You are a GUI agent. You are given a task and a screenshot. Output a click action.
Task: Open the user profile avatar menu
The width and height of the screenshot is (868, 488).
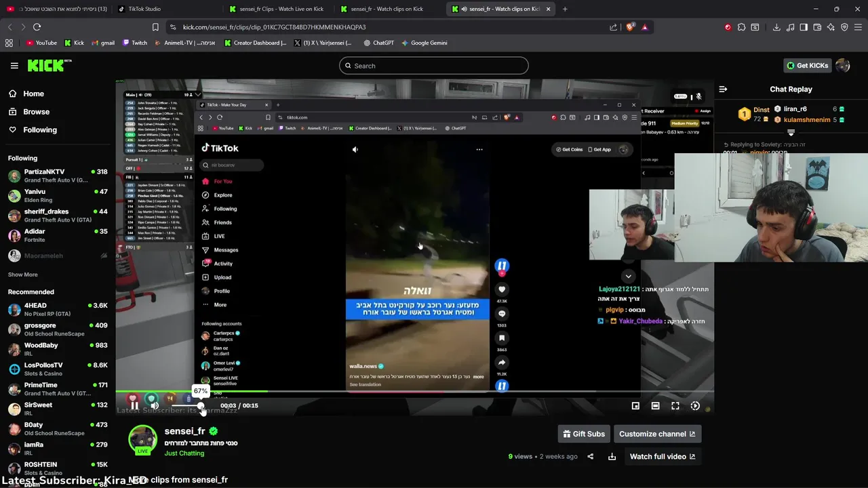[x=843, y=66]
